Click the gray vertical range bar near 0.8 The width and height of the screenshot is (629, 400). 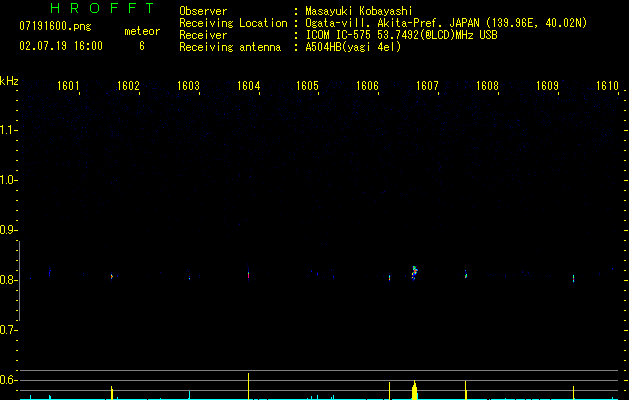coord(19,281)
